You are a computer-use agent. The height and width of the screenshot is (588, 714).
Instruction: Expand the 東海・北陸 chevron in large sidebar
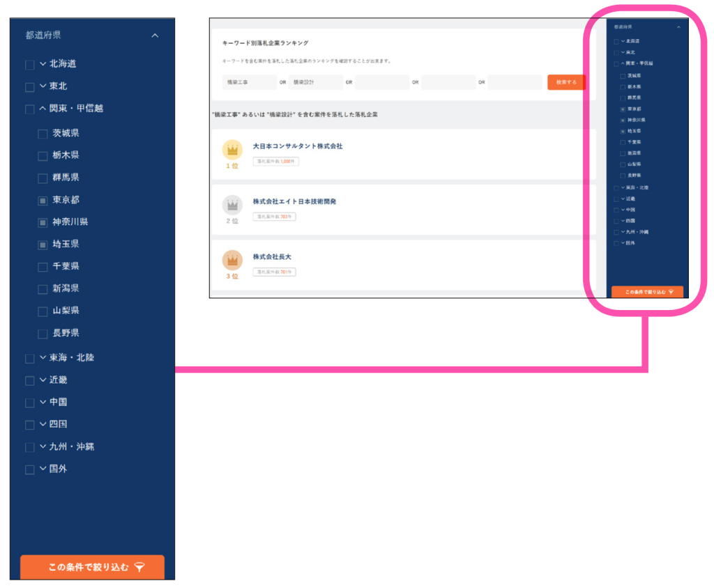43,357
